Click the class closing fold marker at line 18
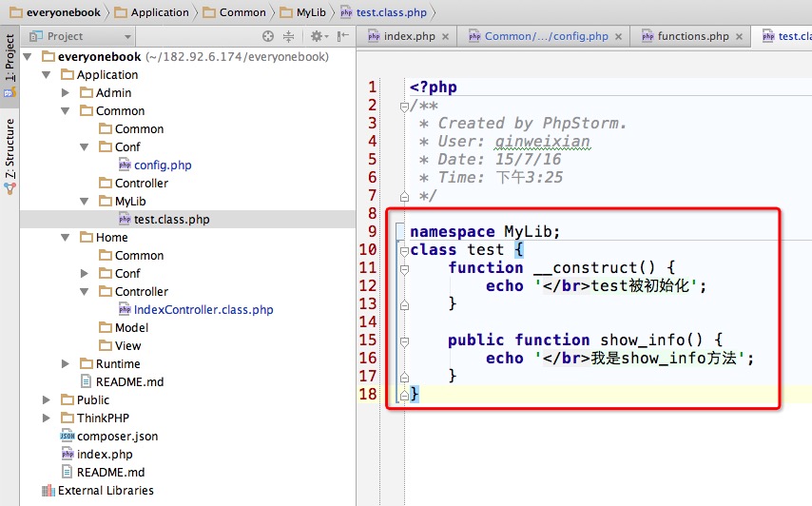 pos(404,395)
